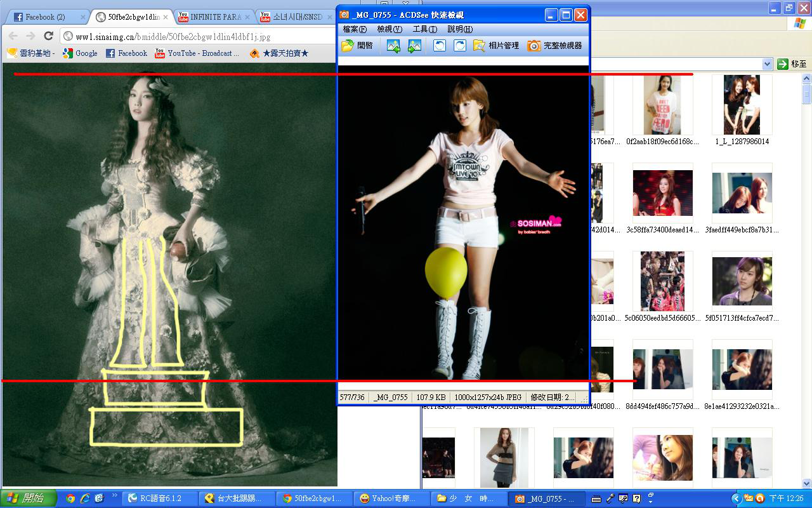Click the Go (移至) button

point(792,64)
